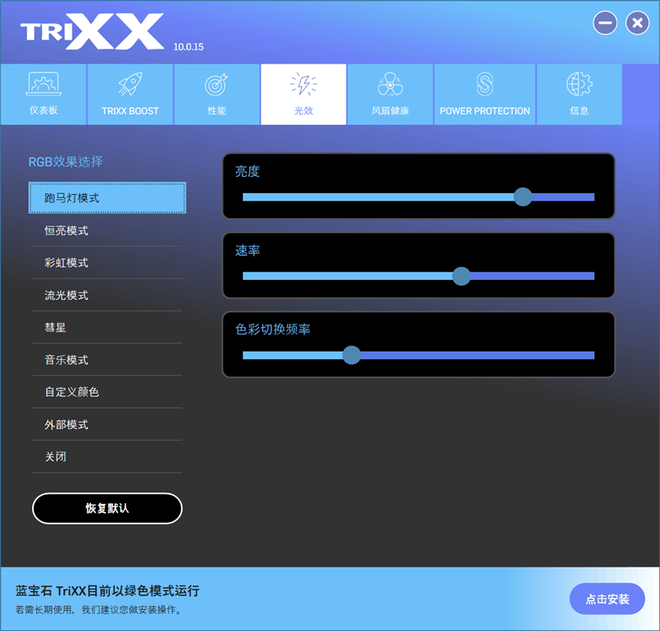The width and height of the screenshot is (660, 631).
Task: Select 自定义颜色 option
Action: (107, 392)
